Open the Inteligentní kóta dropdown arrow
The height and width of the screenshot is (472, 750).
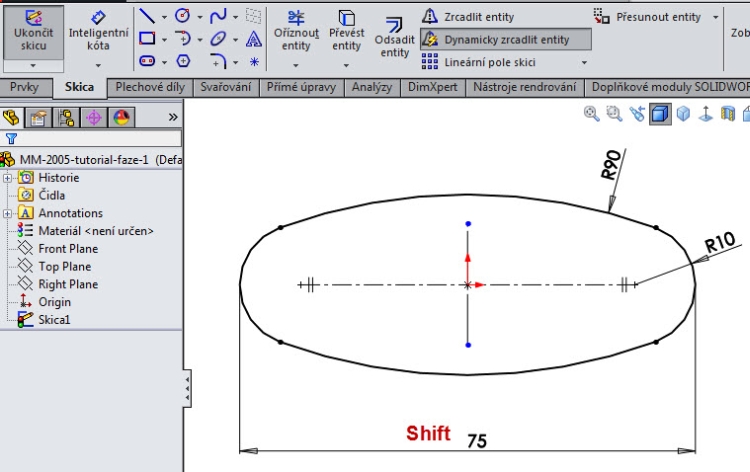(x=98, y=65)
